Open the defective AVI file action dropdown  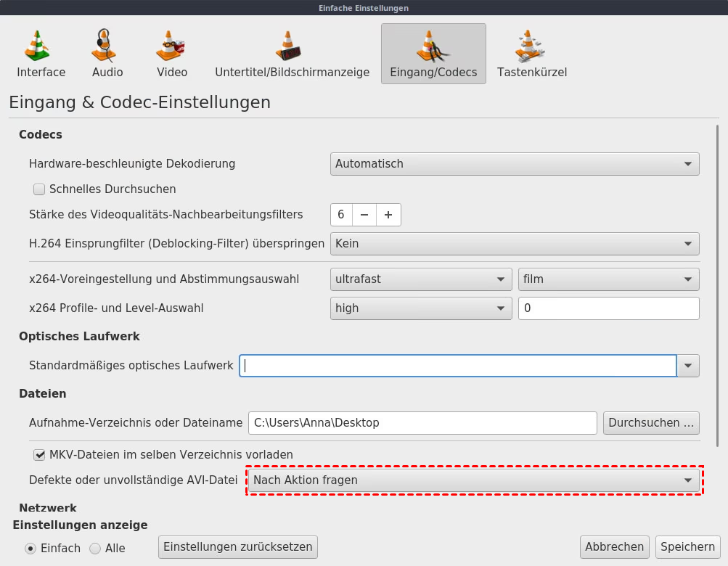click(x=473, y=480)
